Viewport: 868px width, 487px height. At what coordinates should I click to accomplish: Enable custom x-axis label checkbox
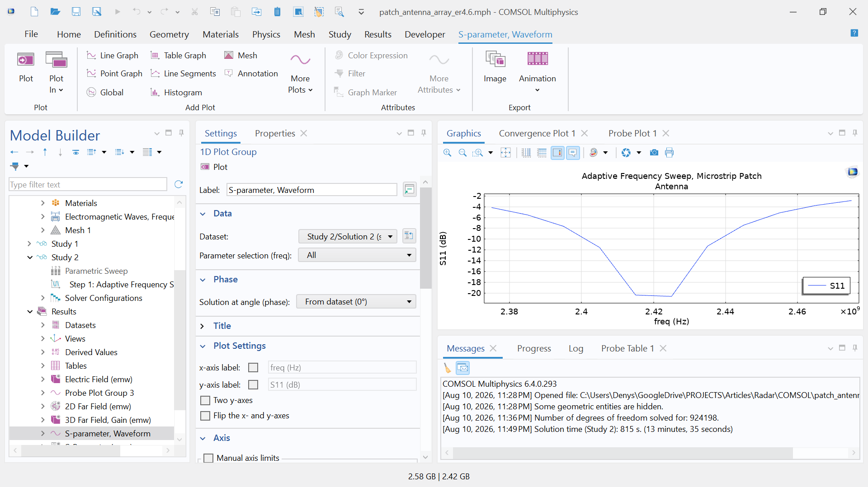pyautogui.click(x=253, y=368)
